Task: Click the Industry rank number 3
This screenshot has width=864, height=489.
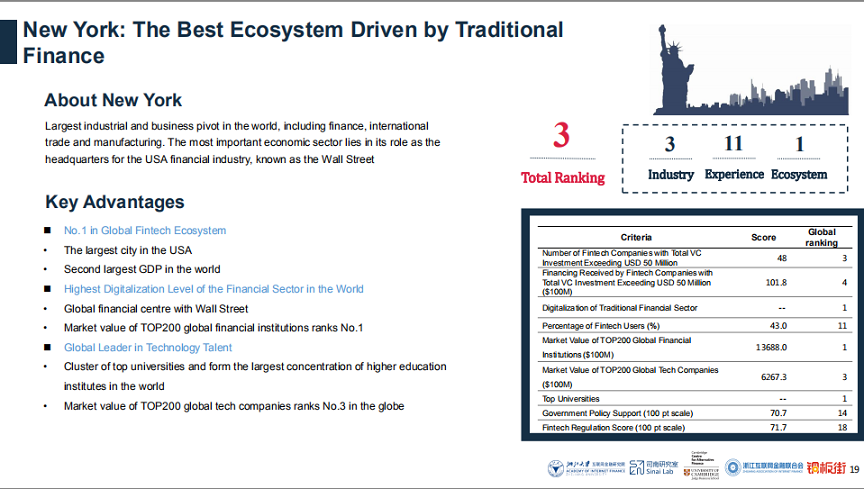Action: (x=669, y=144)
